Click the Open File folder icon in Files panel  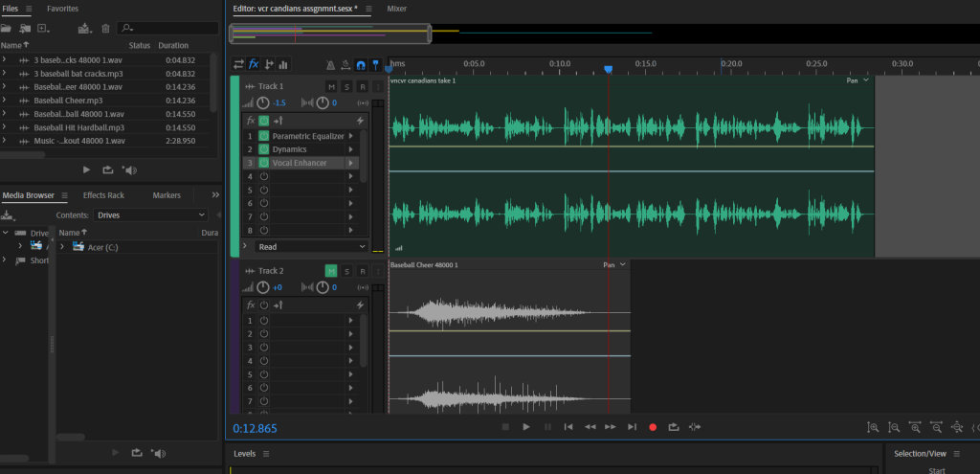(x=7, y=29)
